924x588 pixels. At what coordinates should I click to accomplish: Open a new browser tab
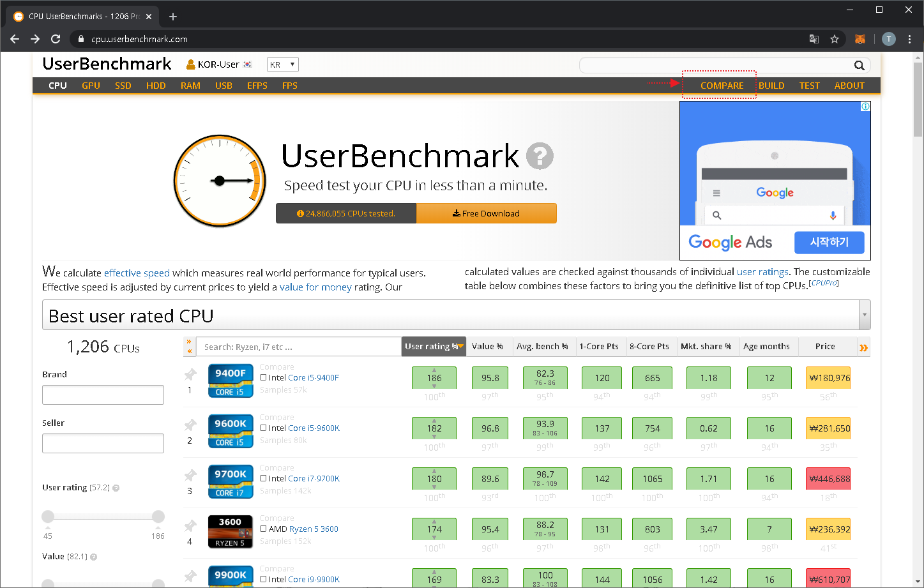pyautogui.click(x=173, y=17)
